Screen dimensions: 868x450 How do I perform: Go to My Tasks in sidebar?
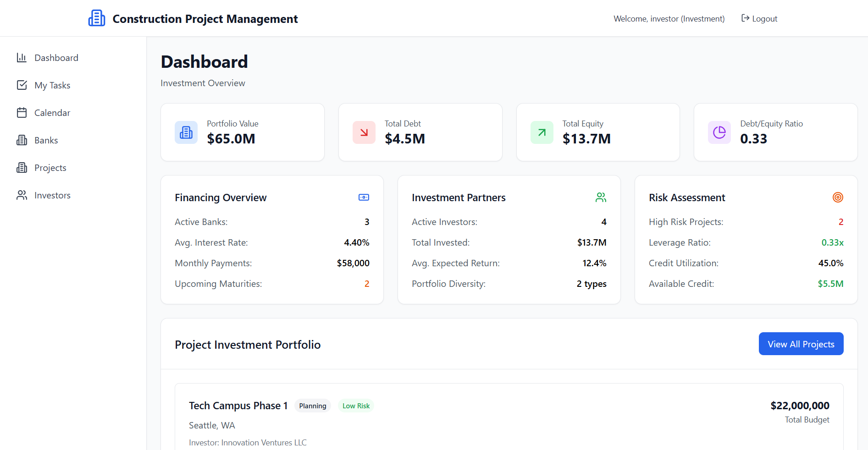(x=52, y=85)
